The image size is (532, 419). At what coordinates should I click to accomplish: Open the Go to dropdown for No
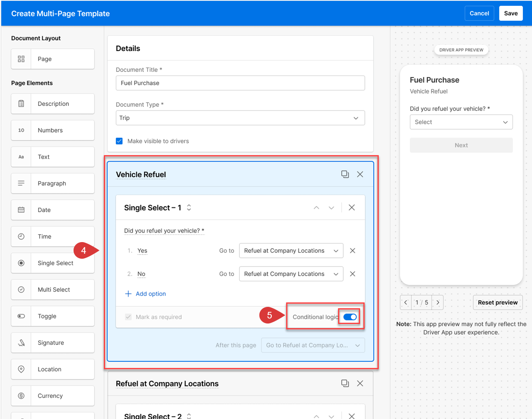291,274
